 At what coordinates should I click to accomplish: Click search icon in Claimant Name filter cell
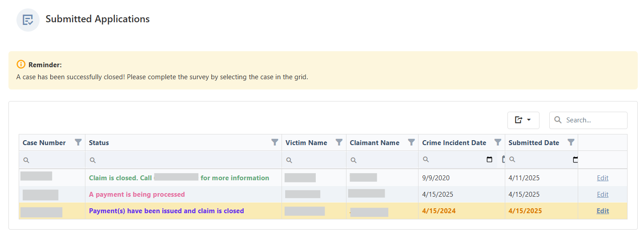[354, 160]
